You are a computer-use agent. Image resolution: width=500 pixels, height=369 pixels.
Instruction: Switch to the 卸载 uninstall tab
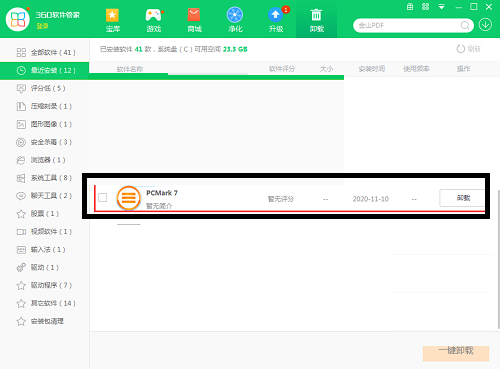316,20
